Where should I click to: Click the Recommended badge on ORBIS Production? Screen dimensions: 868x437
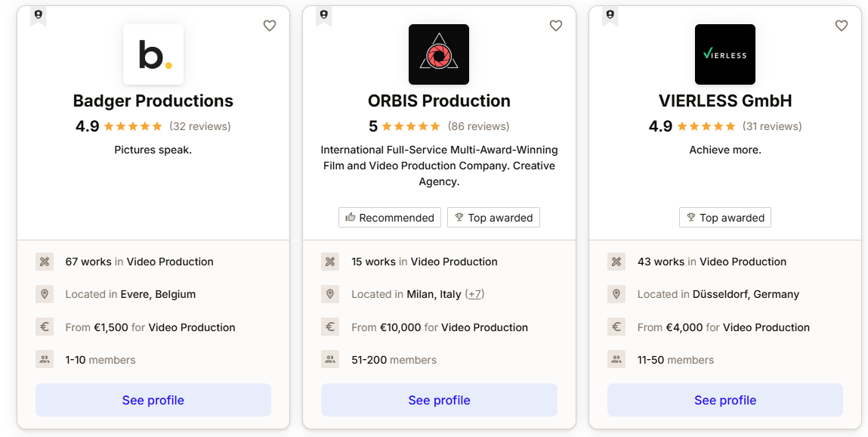pos(390,218)
